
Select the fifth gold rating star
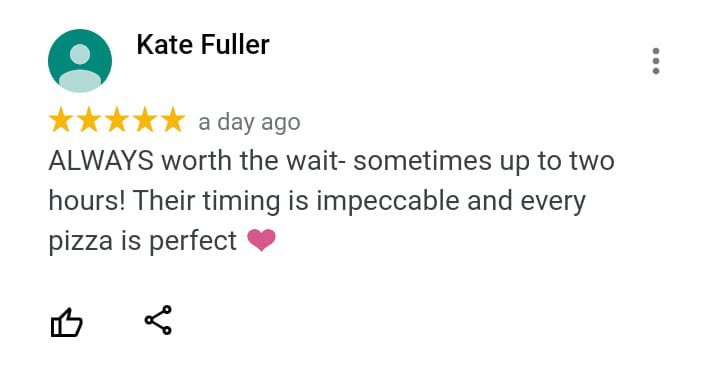(173, 119)
